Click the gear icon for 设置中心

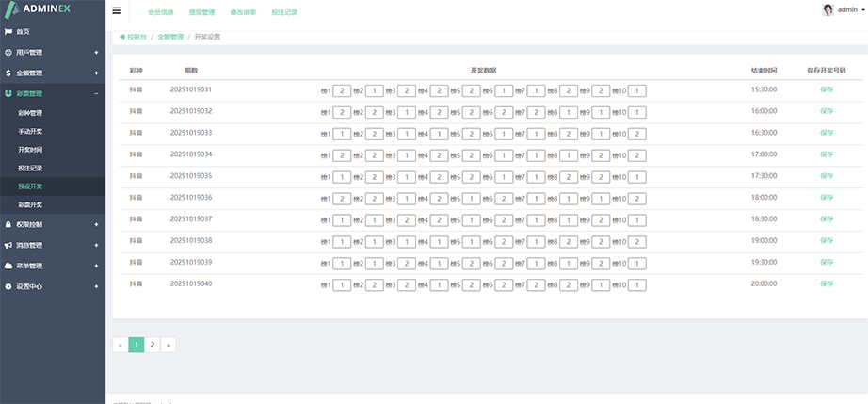[x=8, y=286]
